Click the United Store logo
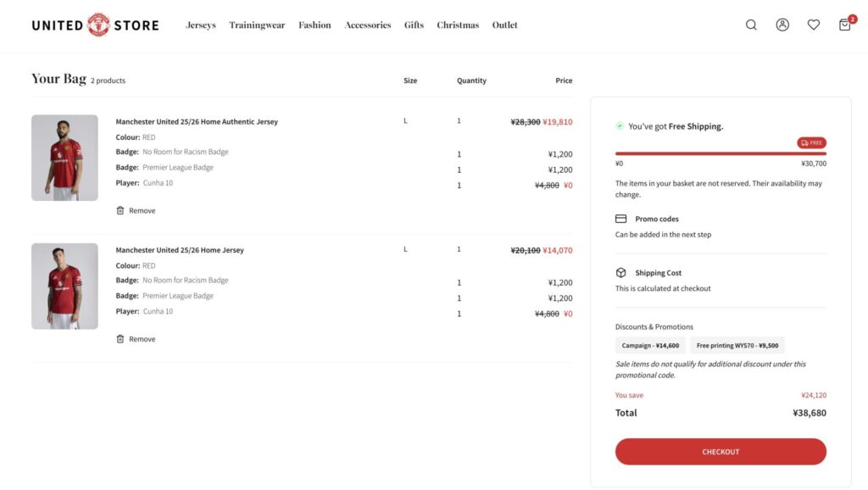 click(95, 25)
